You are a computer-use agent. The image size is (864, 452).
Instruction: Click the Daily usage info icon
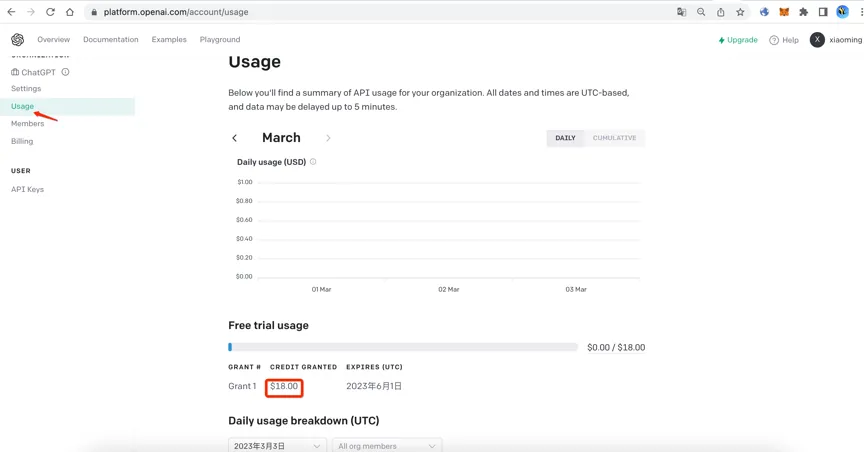(x=313, y=162)
